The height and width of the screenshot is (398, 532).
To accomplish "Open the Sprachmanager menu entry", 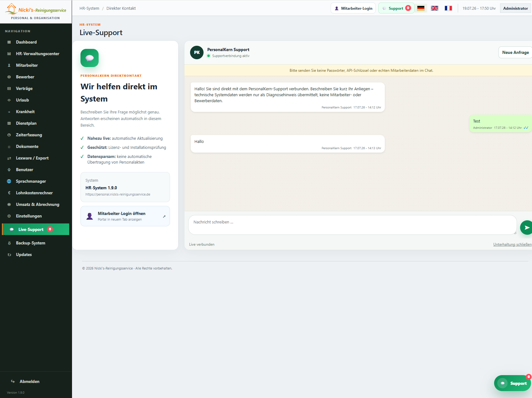I will point(35,181).
